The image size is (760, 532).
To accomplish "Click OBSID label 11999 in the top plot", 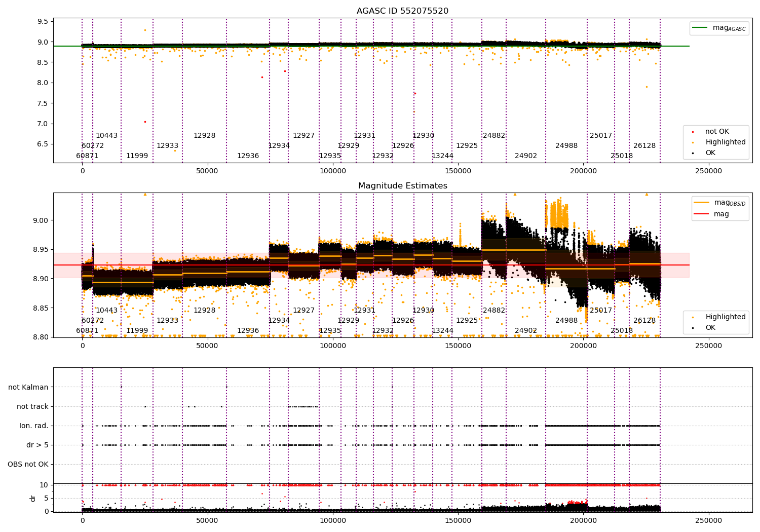I will tap(137, 156).
